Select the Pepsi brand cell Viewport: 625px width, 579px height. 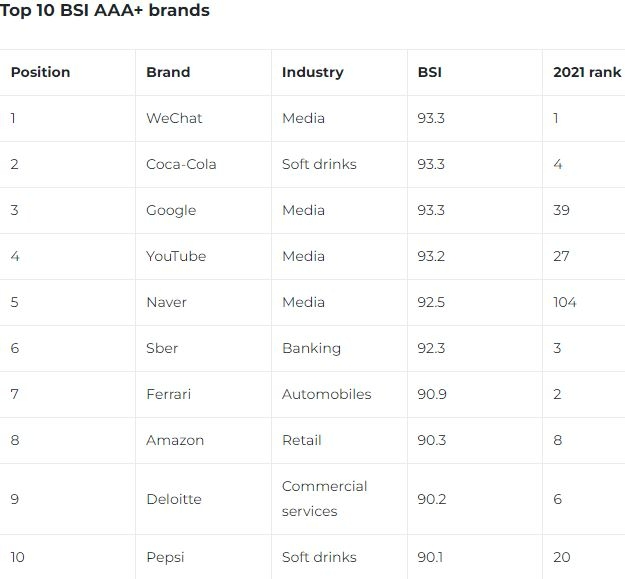coord(165,557)
